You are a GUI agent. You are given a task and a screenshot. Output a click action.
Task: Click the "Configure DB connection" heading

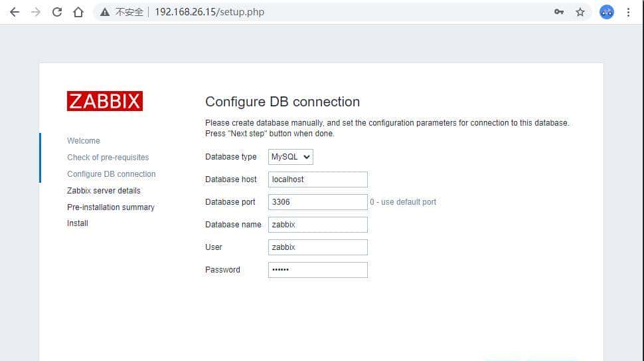click(283, 102)
